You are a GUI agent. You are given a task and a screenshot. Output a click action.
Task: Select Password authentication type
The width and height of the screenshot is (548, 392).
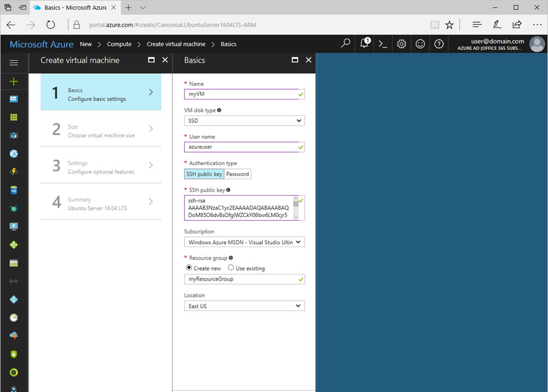coord(238,174)
